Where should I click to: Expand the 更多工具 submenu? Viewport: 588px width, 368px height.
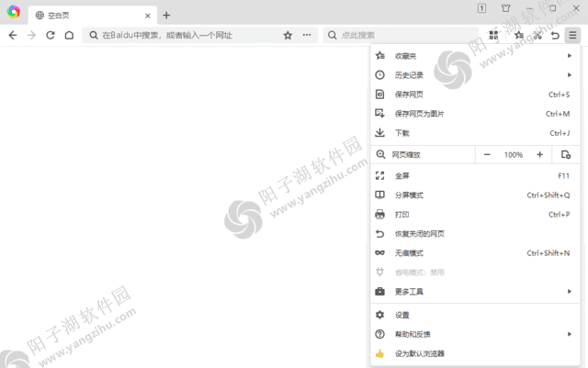(x=570, y=292)
